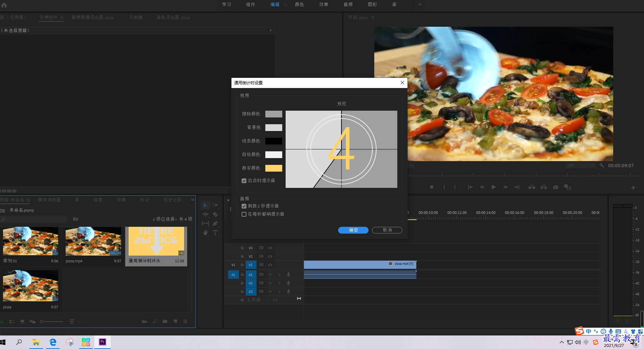The width and height of the screenshot is (644, 349).
Task: Select the Slip tool
Action: pyautogui.click(x=205, y=223)
